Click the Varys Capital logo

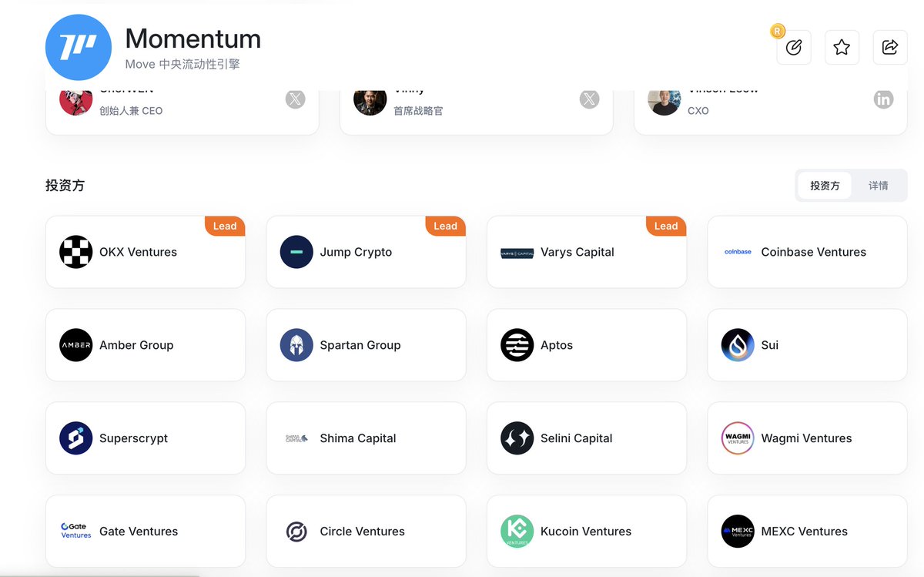click(517, 253)
